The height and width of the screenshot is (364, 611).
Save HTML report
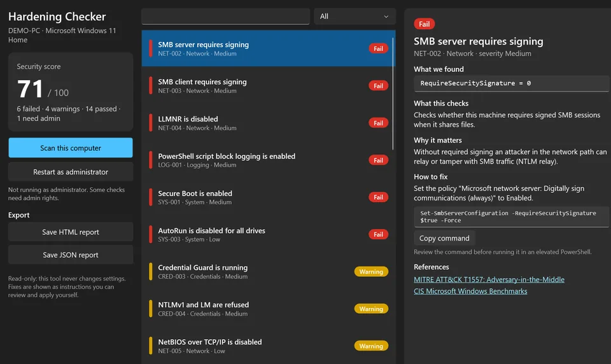tap(71, 232)
